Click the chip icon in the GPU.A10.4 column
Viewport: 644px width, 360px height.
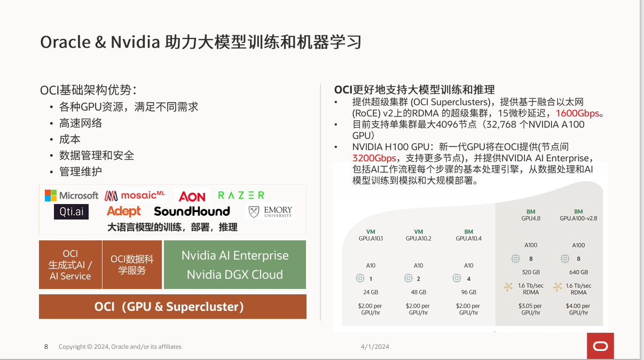[457, 278]
